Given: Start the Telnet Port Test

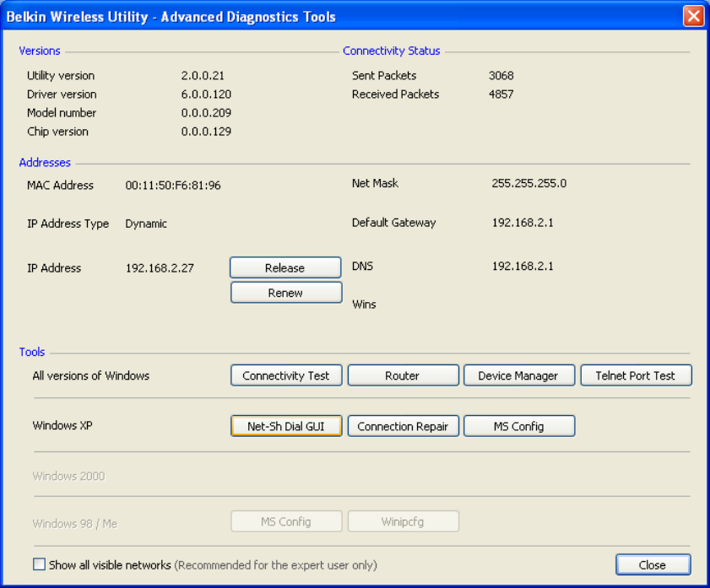Looking at the screenshot, I should (636, 375).
